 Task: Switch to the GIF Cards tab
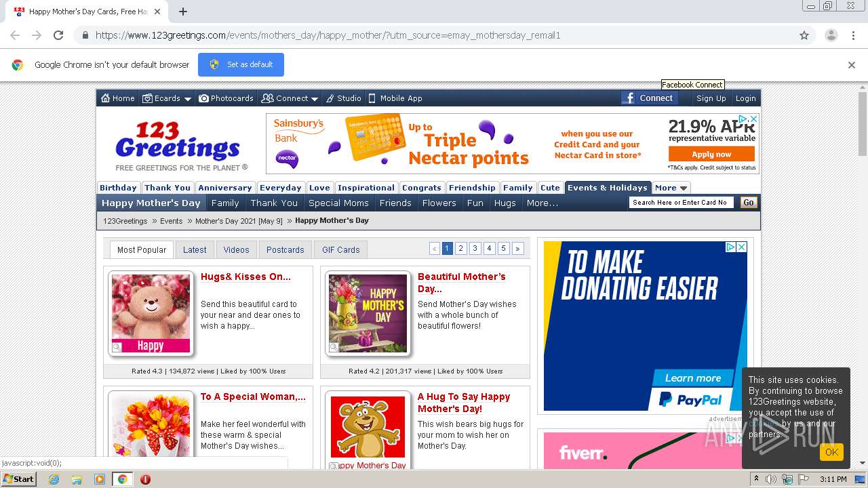coord(341,249)
